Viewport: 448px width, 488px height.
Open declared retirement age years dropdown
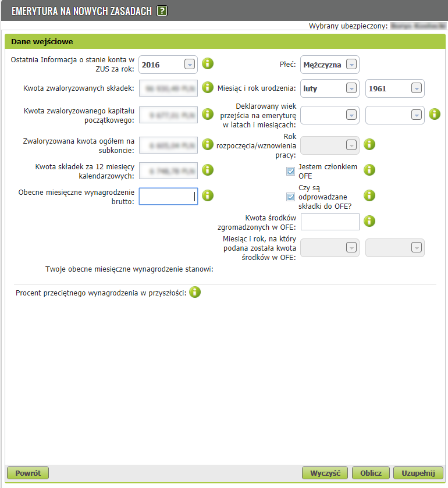coord(330,115)
